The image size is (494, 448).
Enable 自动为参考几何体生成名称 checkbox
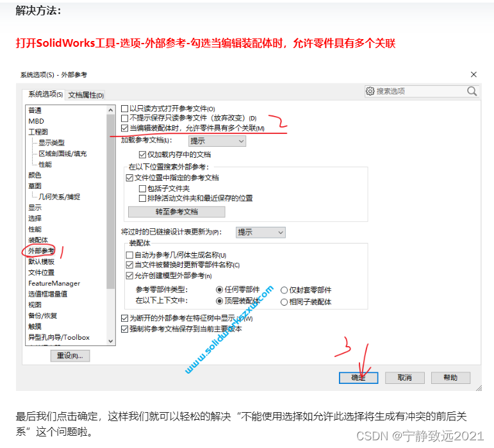pos(129,255)
